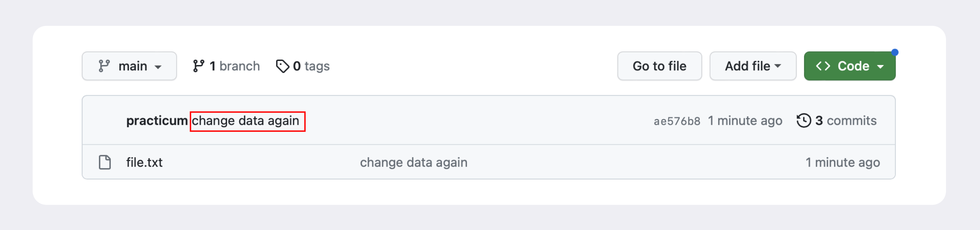
Task: Expand the Add file dropdown
Action: [x=778, y=66]
